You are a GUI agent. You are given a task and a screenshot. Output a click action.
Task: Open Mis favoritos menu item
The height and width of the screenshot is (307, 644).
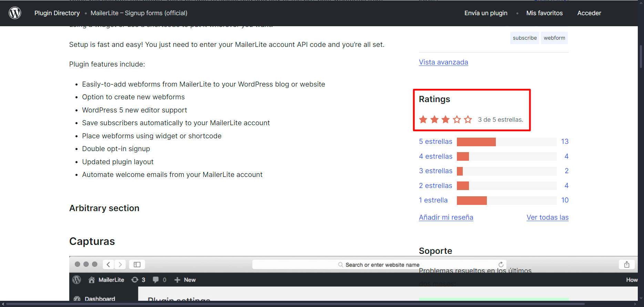pyautogui.click(x=544, y=13)
